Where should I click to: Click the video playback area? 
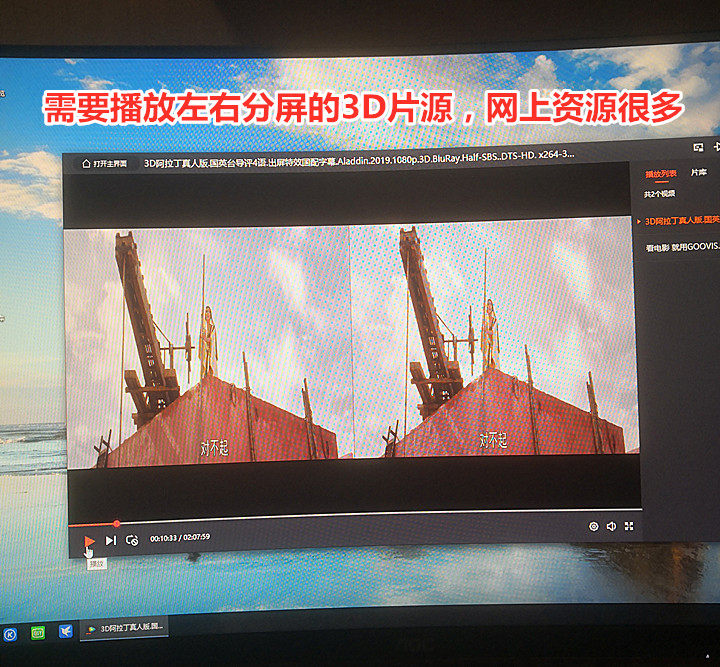pyautogui.click(x=351, y=343)
